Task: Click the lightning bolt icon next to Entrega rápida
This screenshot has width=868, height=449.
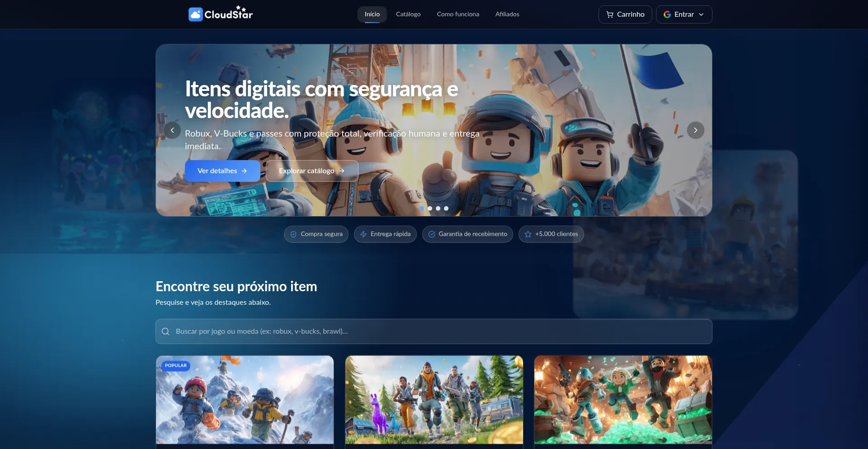Action: [x=364, y=234]
